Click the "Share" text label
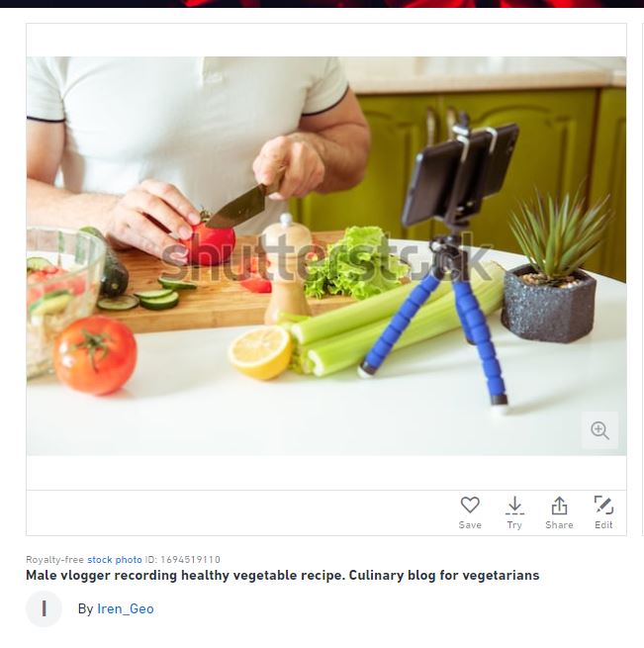644x648 pixels. click(x=559, y=525)
